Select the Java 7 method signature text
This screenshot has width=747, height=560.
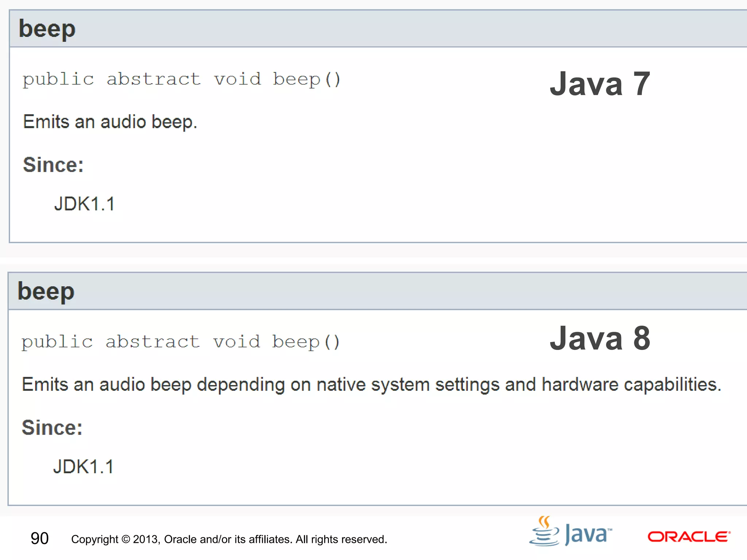[x=181, y=79]
